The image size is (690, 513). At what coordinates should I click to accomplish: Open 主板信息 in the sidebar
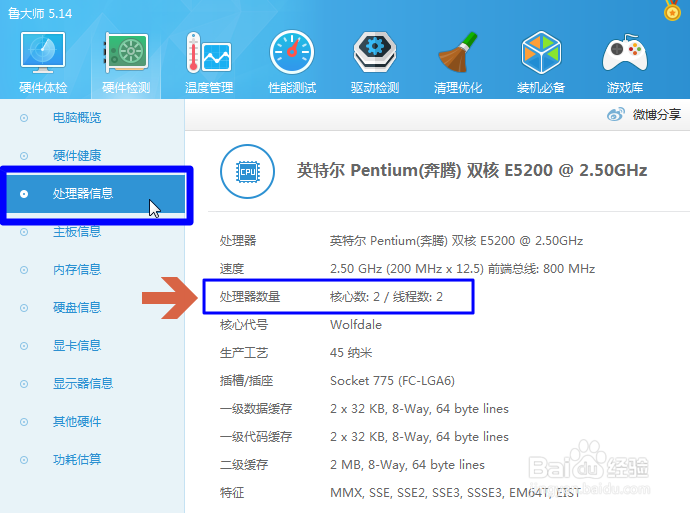(77, 231)
